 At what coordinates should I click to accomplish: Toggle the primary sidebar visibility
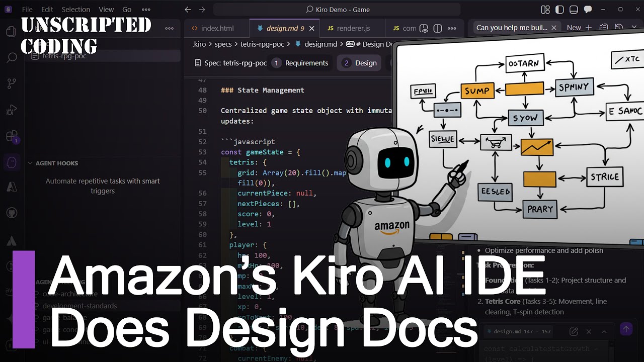(559, 10)
